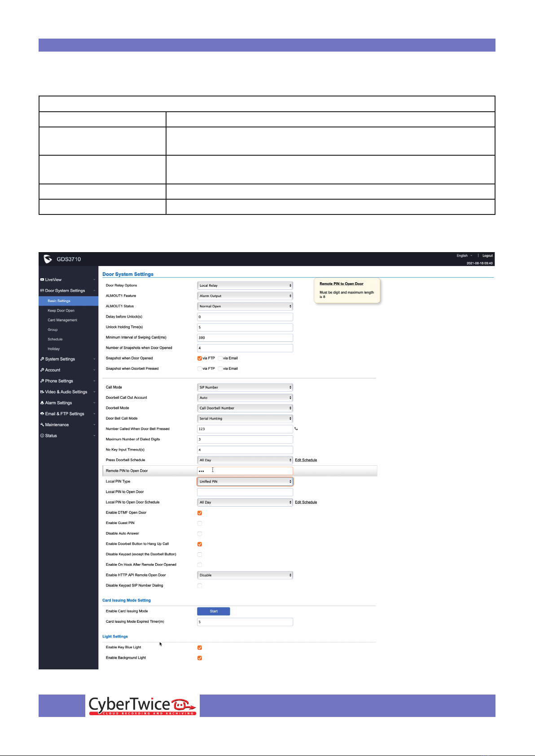Click the Maintenance wrench icon

(x=42, y=424)
